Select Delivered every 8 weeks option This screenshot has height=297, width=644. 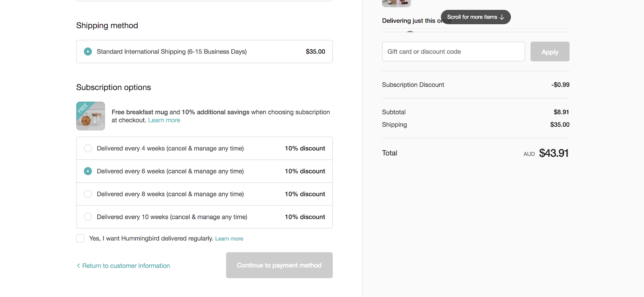(x=88, y=194)
